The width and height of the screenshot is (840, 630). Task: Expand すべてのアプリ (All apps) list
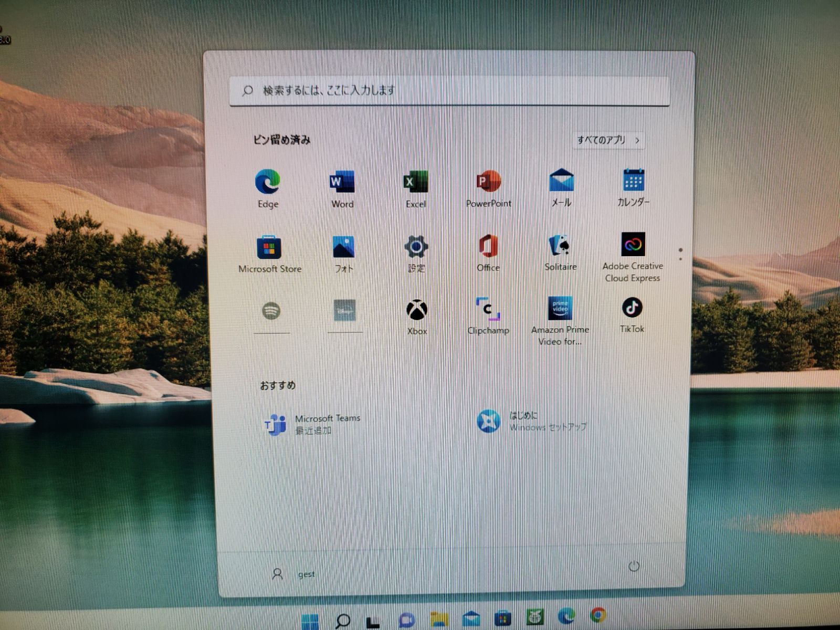click(x=608, y=140)
